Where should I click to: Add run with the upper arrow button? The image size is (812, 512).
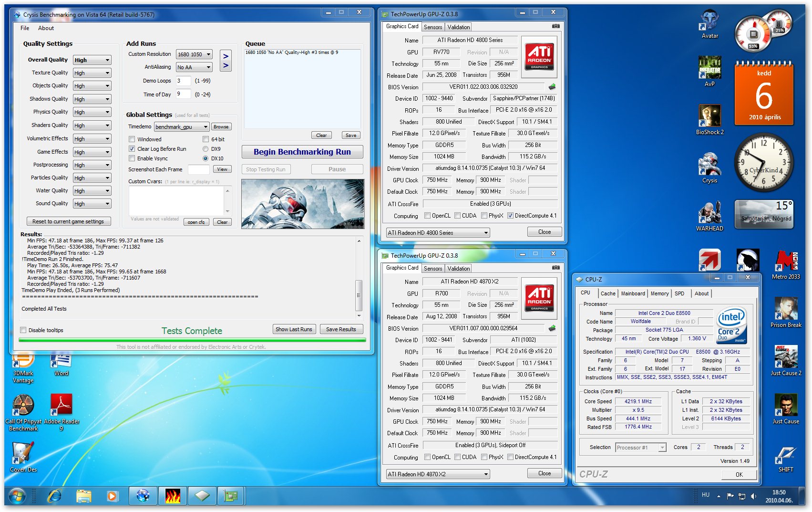(226, 56)
